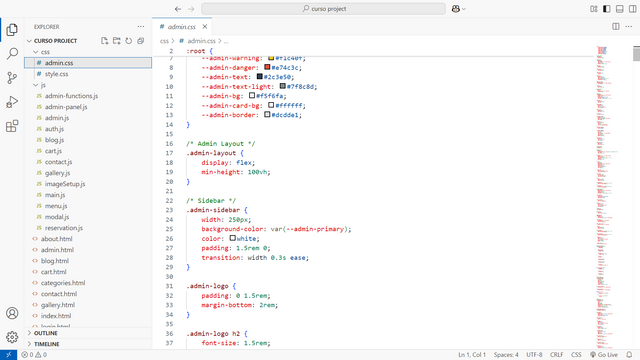640x360 pixels.
Task: Click the New Folder icon in Explorer
Action: pyautogui.click(x=117, y=41)
